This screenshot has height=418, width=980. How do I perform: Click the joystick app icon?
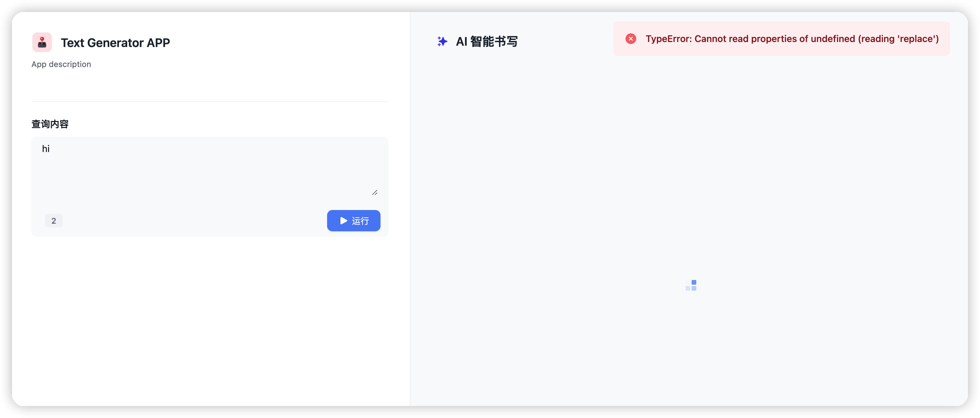coord(42,42)
